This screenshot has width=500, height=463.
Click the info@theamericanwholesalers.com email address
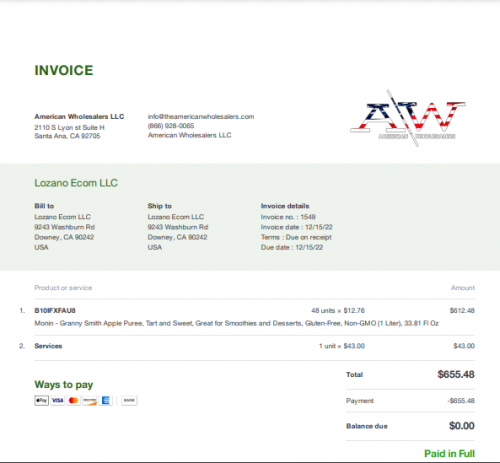[201, 117]
